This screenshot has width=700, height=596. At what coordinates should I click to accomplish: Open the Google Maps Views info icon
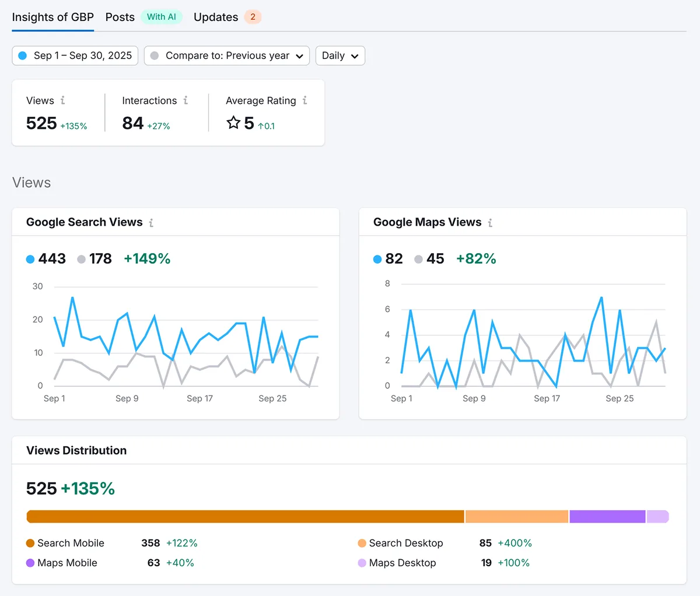(490, 222)
